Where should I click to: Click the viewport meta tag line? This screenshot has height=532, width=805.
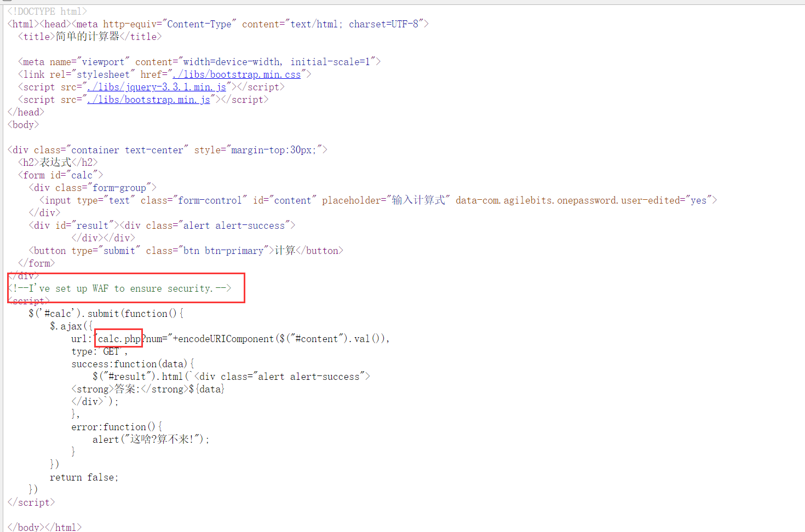coord(199,62)
